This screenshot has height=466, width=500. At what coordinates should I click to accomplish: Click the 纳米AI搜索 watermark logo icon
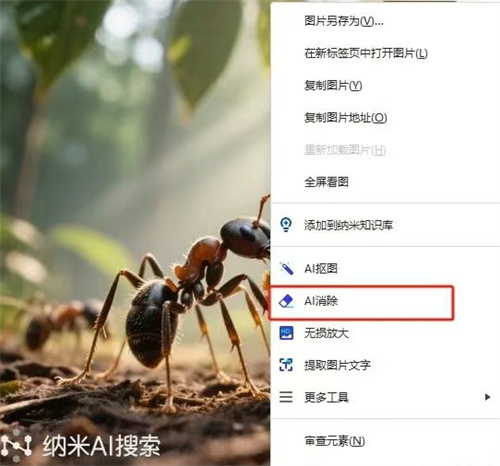click(x=16, y=446)
